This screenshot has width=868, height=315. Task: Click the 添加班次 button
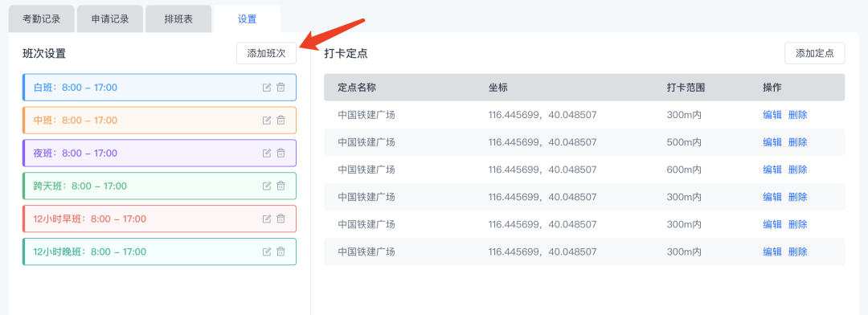(266, 53)
